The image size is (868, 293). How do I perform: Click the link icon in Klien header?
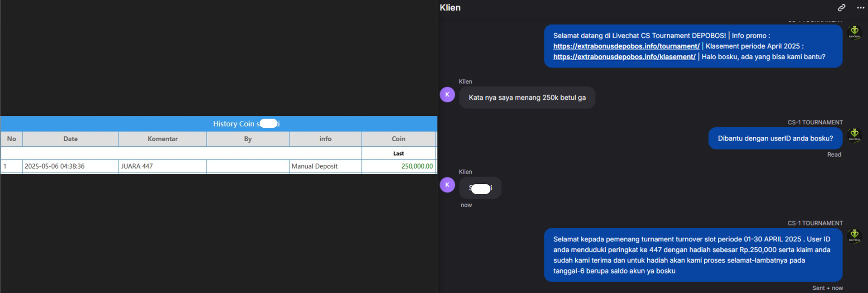pos(841,8)
